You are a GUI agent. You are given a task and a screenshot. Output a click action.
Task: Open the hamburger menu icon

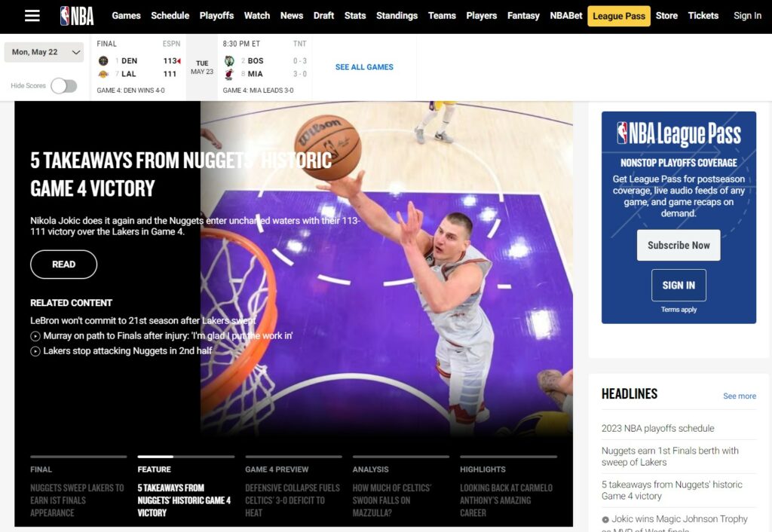tap(32, 16)
